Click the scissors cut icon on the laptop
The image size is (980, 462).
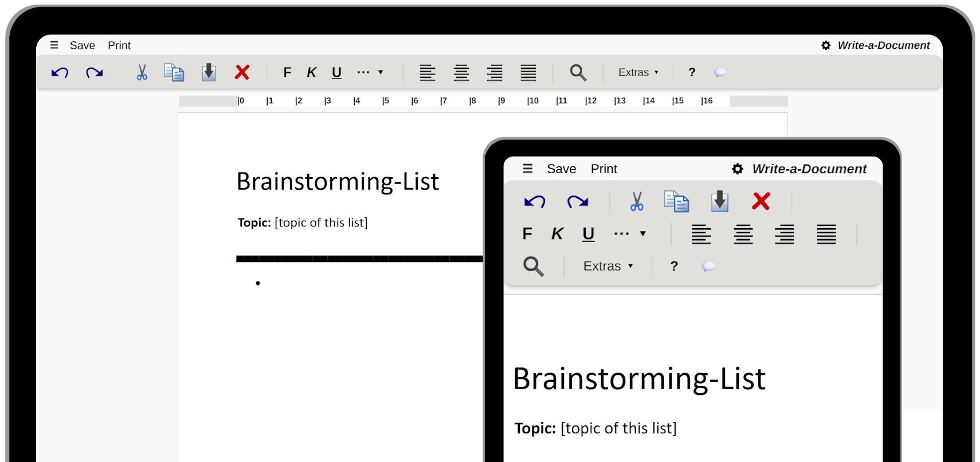click(x=142, y=72)
